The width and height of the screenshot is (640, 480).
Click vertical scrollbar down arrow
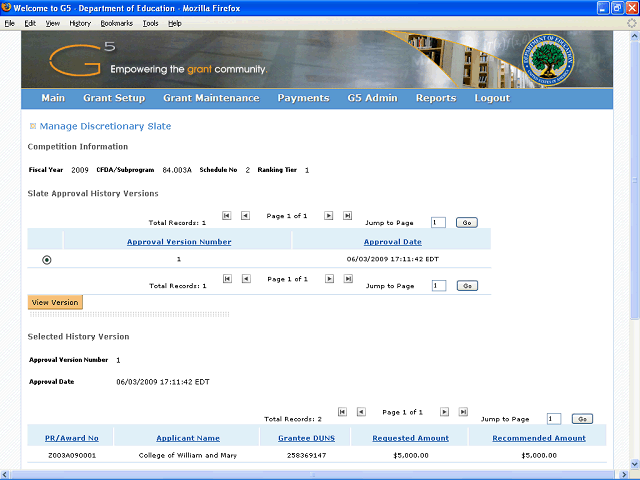tap(635, 464)
